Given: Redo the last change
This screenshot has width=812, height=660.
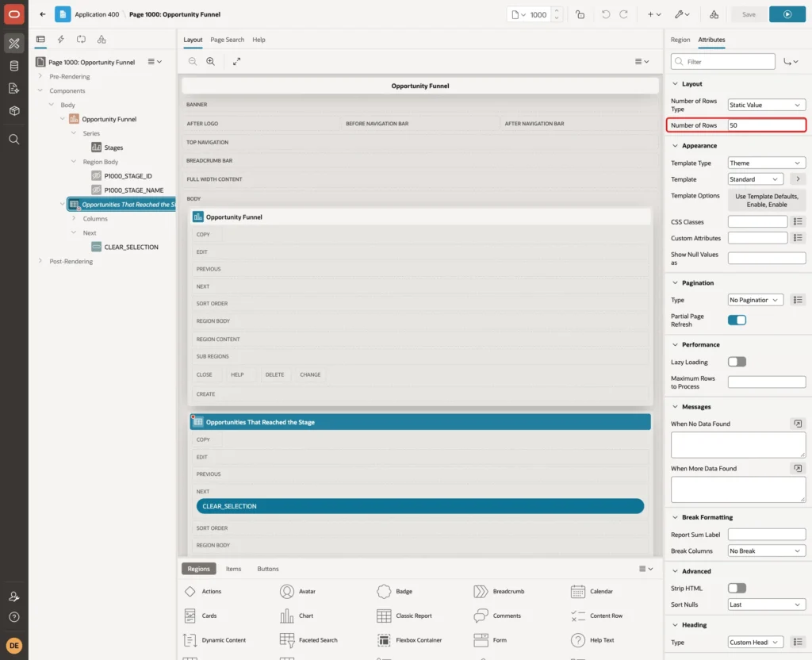Looking at the screenshot, I should (x=623, y=14).
